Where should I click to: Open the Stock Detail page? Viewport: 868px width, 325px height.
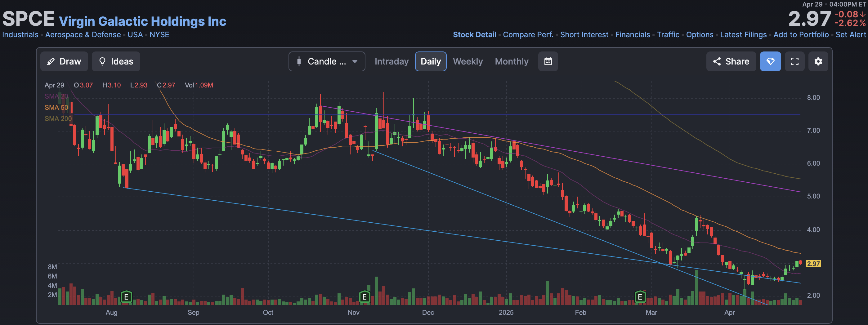pyautogui.click(x=474, y=35)
